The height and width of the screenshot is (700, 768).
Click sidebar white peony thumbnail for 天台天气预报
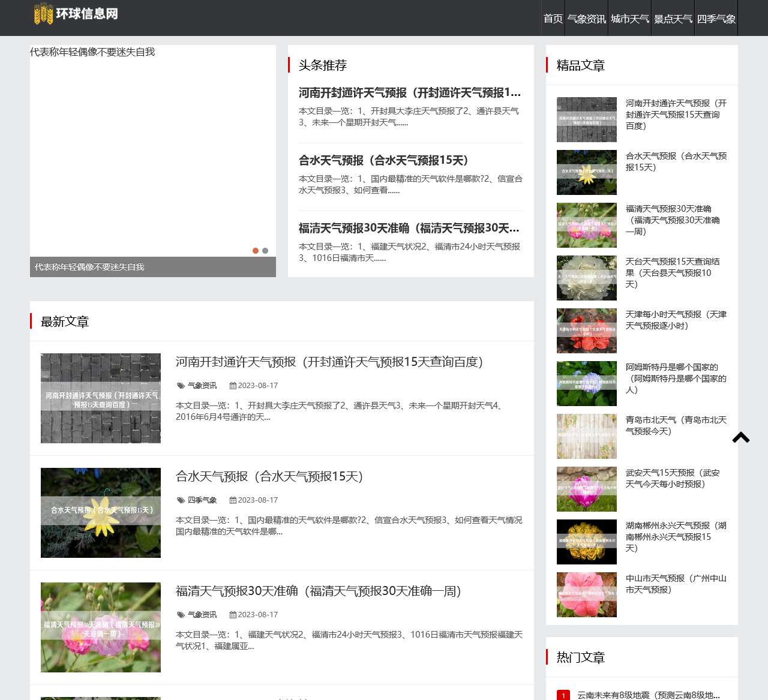[x=587, y=278]
